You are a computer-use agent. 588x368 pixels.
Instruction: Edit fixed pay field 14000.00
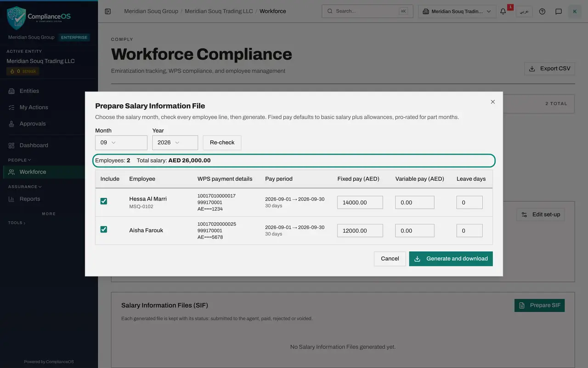pyautogui.click(x=360, y=202)
